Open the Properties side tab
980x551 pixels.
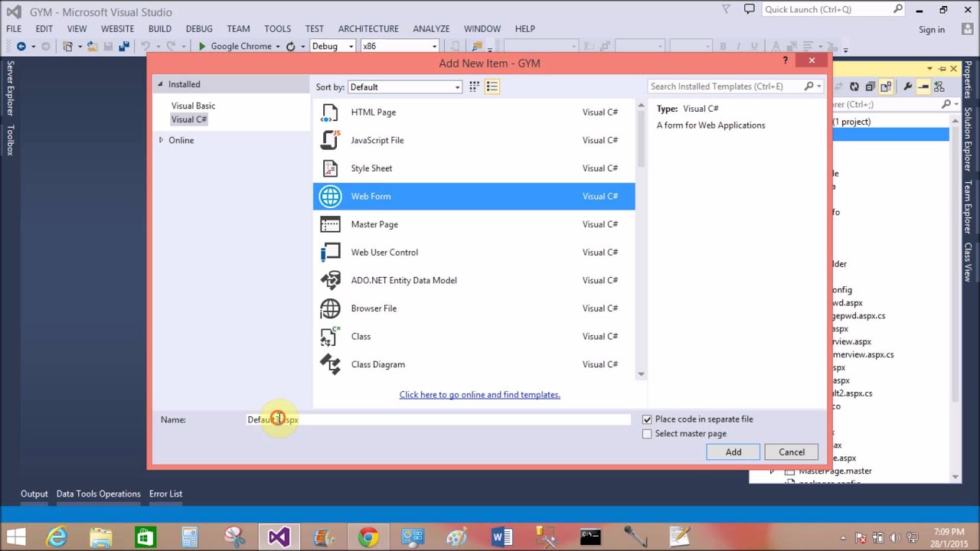tap(968, 80)
